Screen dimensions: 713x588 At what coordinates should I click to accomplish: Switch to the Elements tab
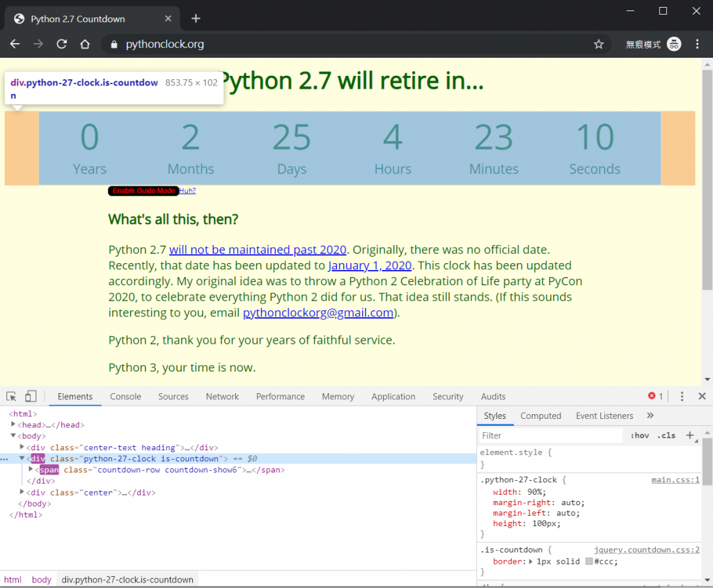75,396
